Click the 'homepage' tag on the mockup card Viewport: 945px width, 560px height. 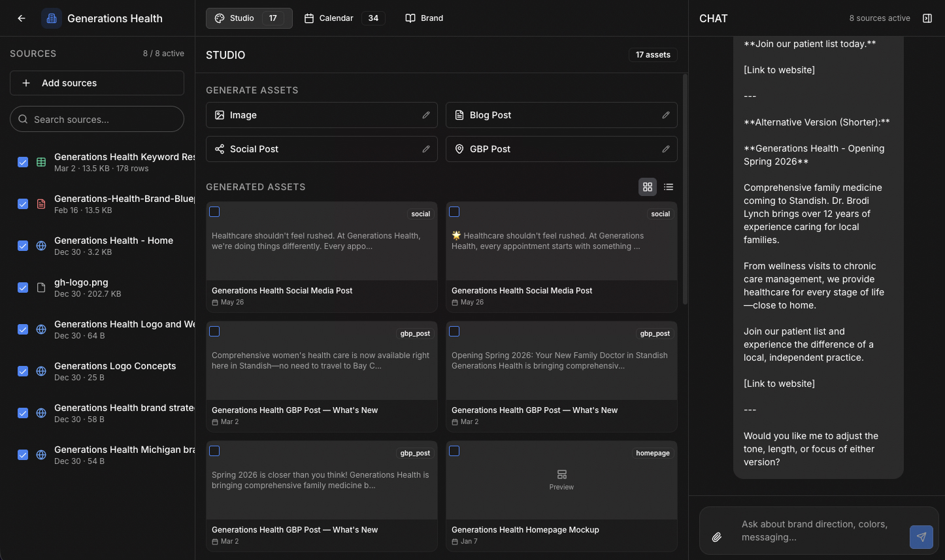(x=653, y=453)
